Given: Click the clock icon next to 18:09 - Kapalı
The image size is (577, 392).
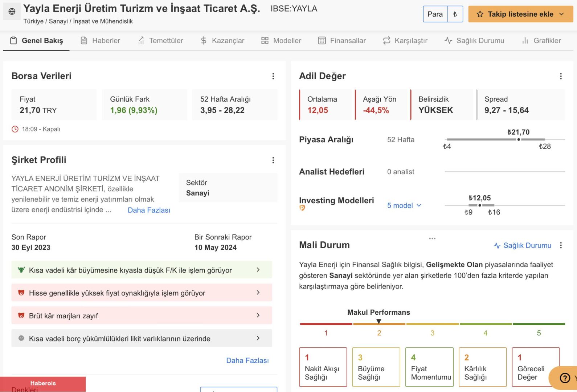Looking at the screenshot, I should [15, 129].
